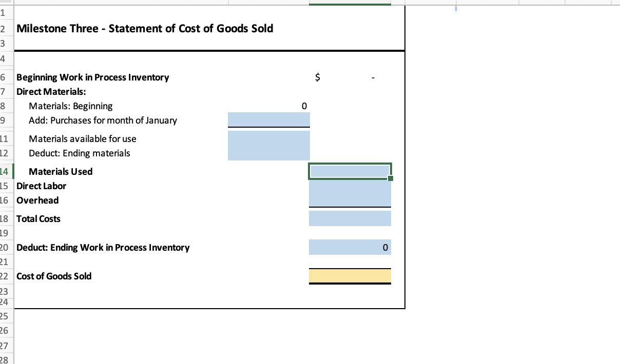Select the Materials available for use input cell
620x364 pixels.
[x=269, y=138]
